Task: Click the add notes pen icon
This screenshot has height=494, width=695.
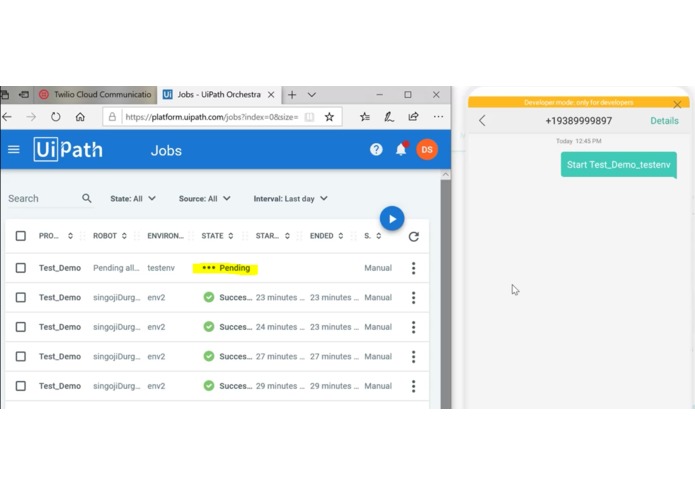Action: coord(389,117)
